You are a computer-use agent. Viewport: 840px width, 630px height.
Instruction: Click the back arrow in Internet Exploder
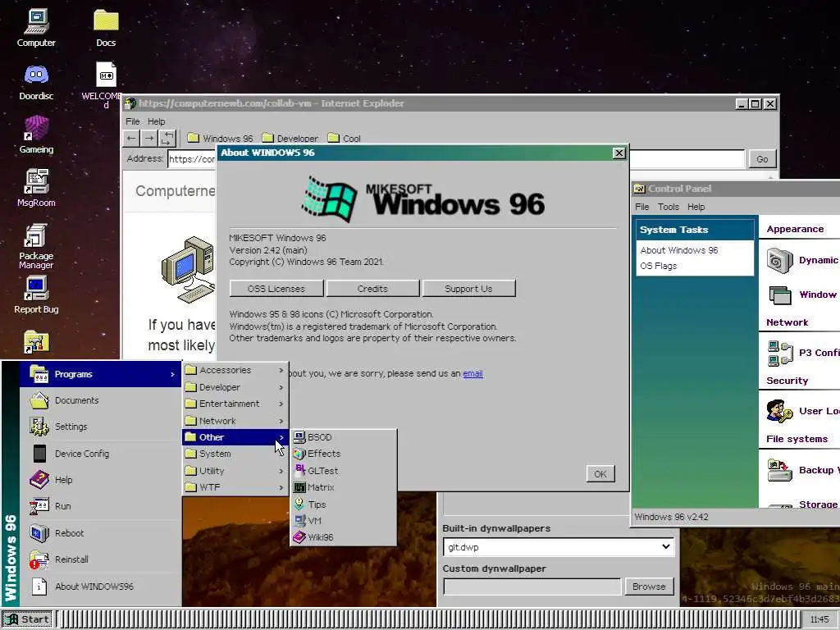[x=131, y=138]
